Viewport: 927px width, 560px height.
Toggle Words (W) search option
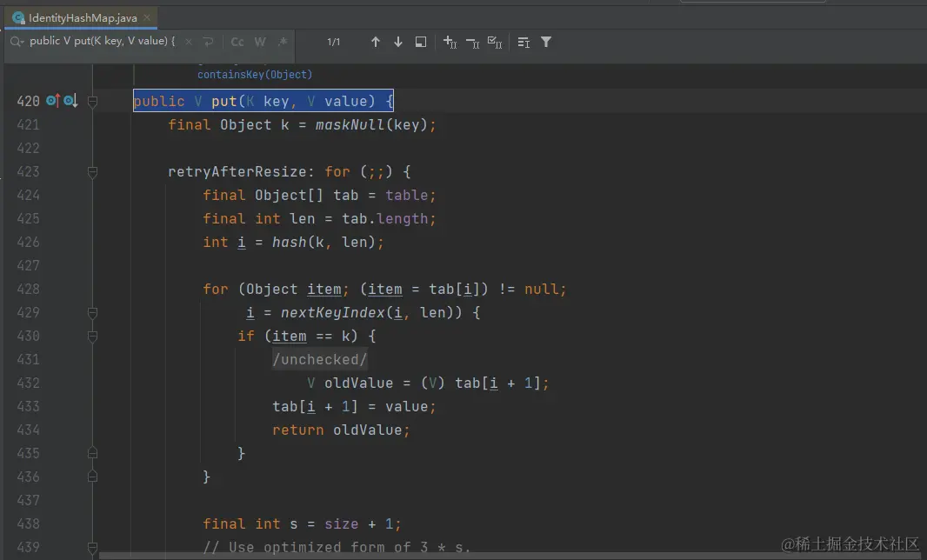point(260,42)
